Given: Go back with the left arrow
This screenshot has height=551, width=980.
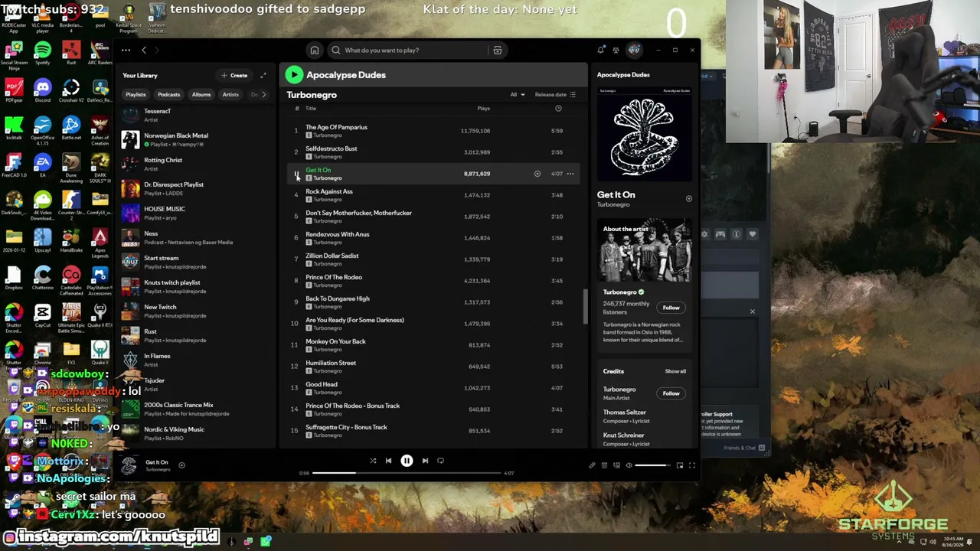Looking at the screenshot, I should 144,51.
